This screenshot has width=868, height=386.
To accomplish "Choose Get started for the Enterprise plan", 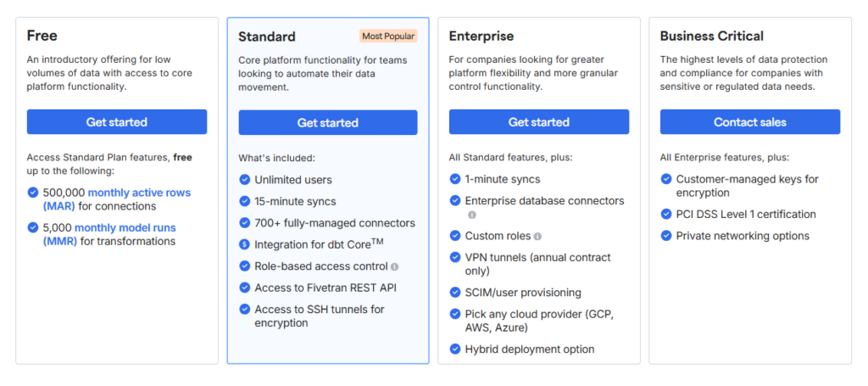I will pyautogui.click(x=539, y=122).
